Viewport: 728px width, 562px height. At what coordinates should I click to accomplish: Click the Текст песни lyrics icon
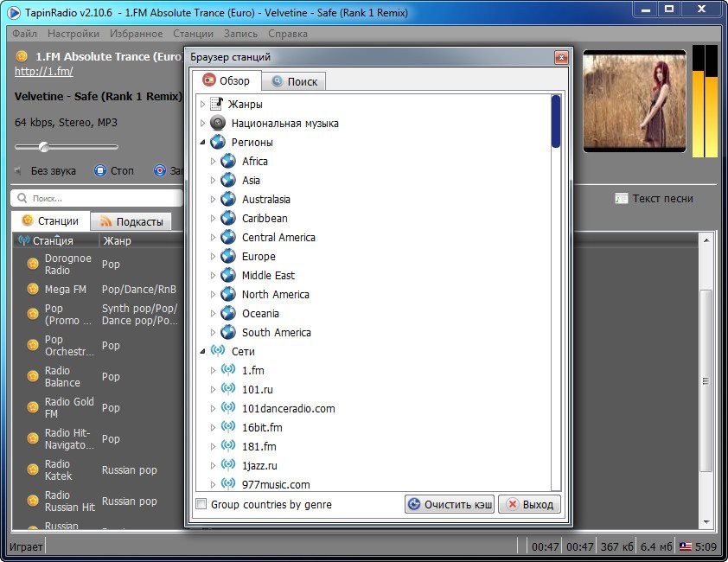(622, 198)
